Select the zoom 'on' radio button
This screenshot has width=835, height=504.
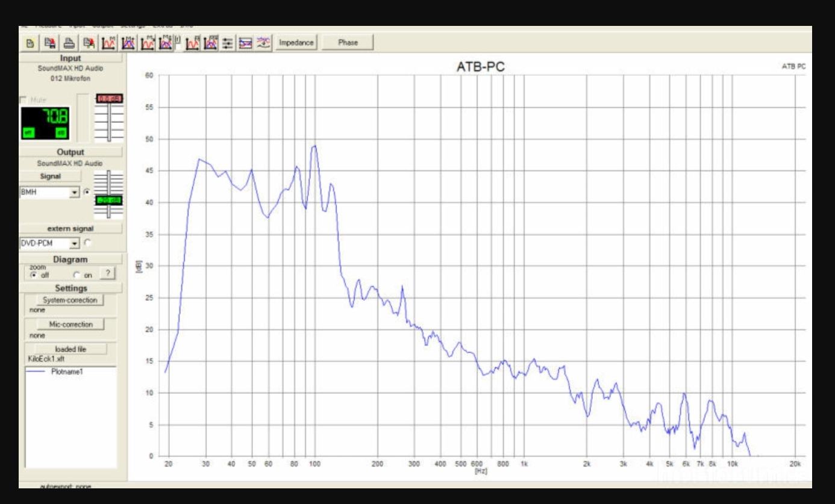[x=75, y=274]
